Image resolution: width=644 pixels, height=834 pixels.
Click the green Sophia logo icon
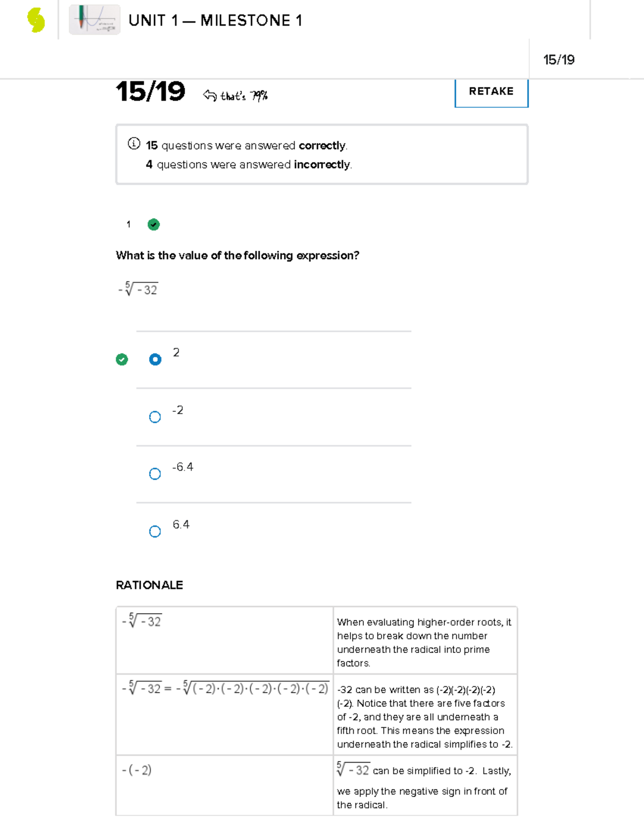(36, 20)
